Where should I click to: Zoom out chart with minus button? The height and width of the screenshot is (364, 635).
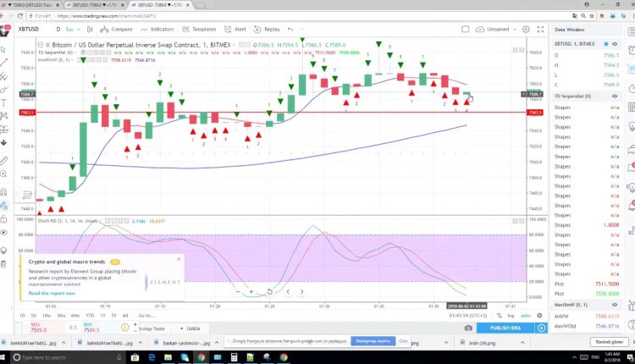click(238, 291)
